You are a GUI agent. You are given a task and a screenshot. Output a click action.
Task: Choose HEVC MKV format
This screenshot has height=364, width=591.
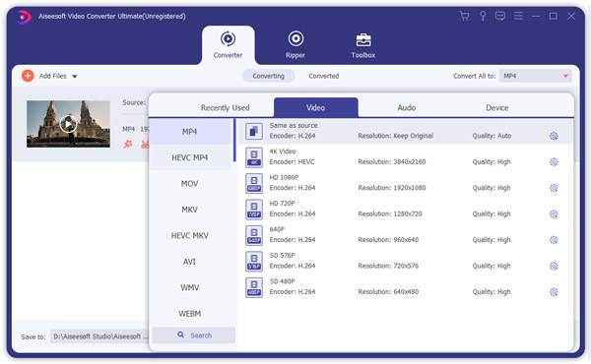189,235
